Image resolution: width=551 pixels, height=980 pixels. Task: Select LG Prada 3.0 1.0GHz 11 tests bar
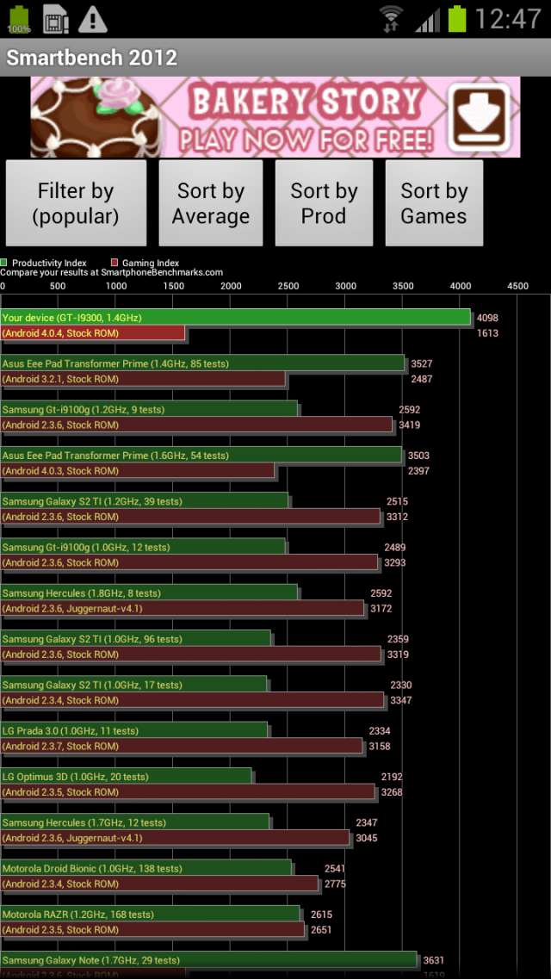(134, 730)
